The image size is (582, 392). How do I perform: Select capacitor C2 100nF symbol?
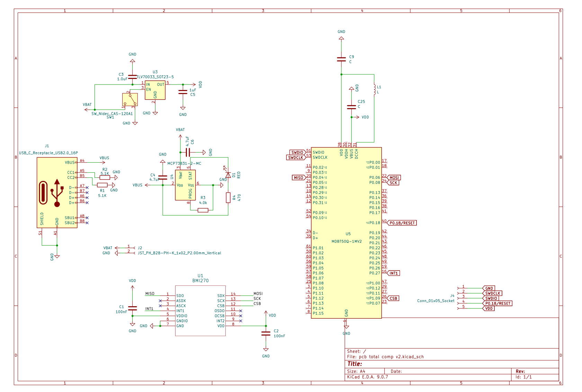[266, 333]
